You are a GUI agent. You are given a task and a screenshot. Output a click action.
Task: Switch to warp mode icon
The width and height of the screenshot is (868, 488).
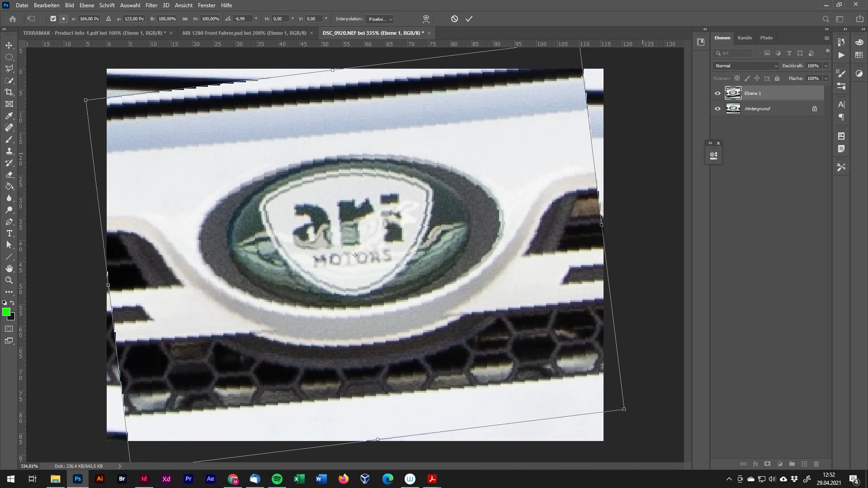tap(426, 19)
